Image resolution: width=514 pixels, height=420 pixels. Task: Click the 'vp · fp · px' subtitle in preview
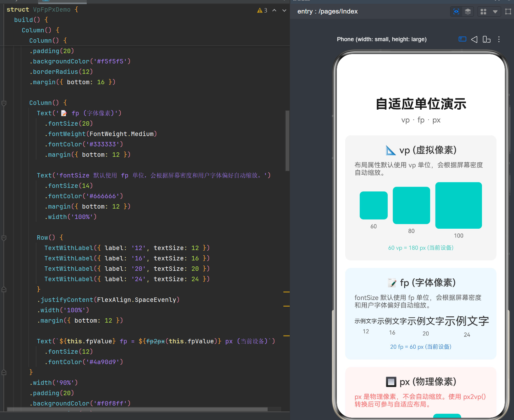[x=421, y=120]
